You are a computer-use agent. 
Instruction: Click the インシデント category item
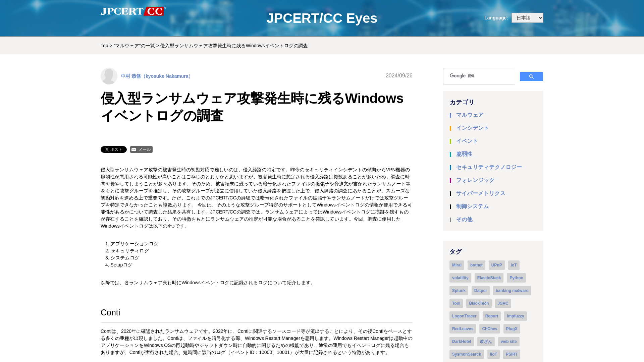pyautogui.click(x=472, y=128)
